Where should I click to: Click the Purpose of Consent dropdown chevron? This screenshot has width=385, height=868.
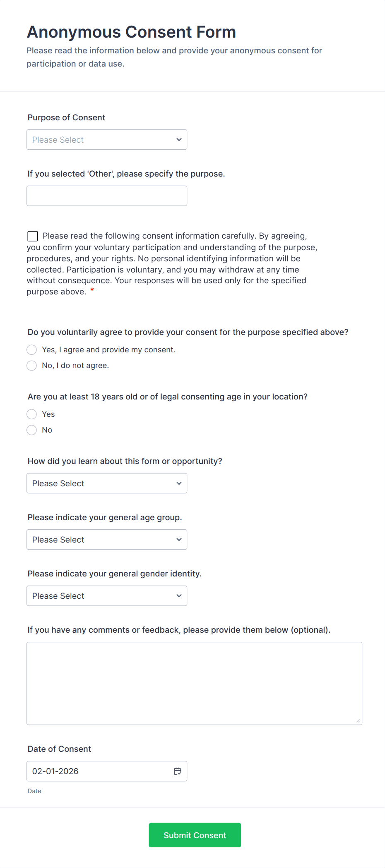tap(179, 140)
